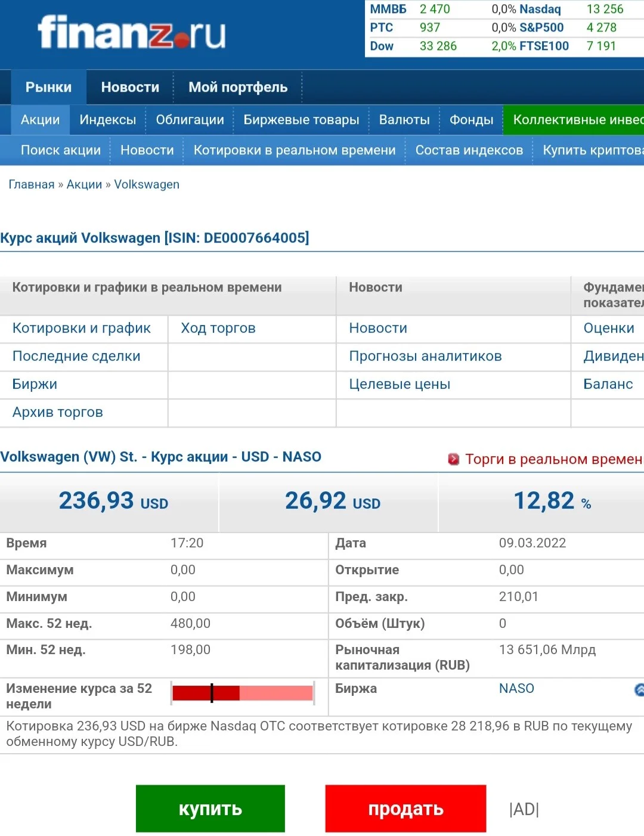Click the 236,93 USD price value
The image size is (644, 836).
pos(113,501)
